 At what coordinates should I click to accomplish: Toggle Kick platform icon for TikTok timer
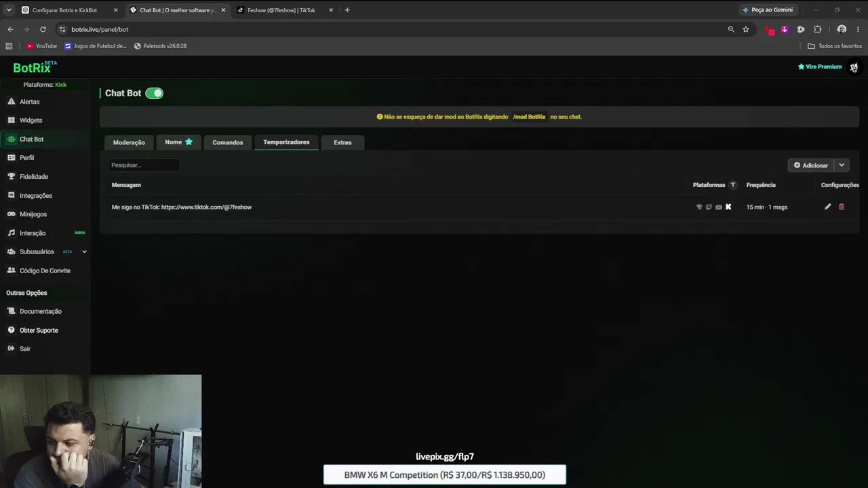[728, 207]
